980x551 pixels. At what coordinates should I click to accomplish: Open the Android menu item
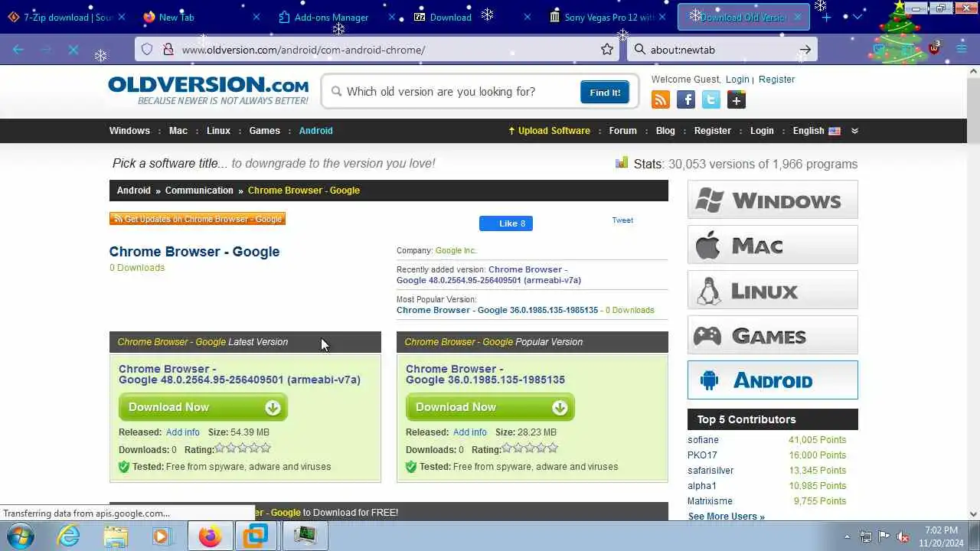coord(315,131)
